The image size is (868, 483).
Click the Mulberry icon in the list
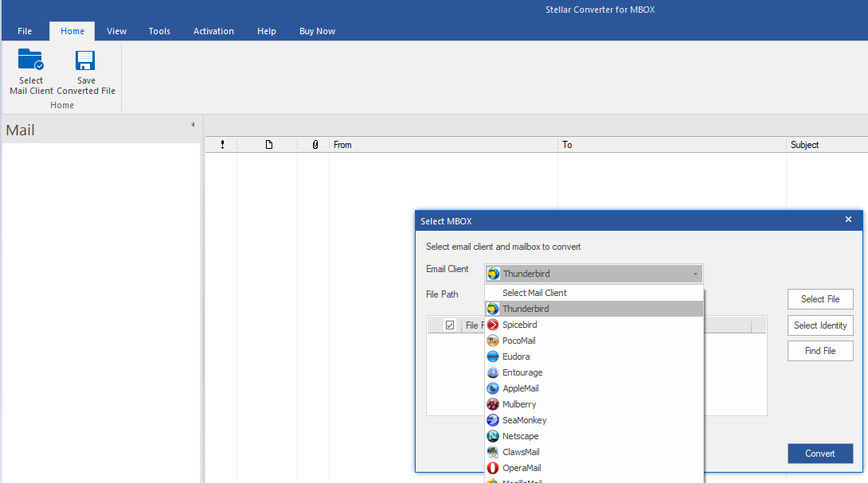point(493,404)
